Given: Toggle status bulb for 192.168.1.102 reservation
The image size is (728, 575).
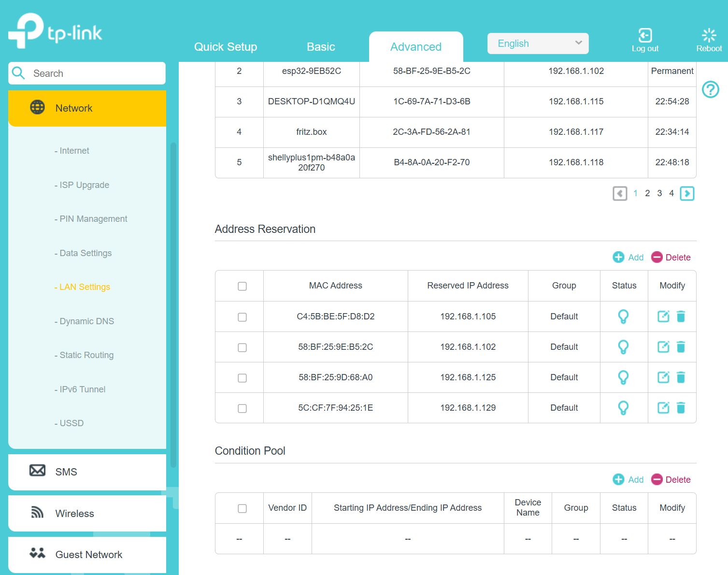Looking at the screenshot, I should click(623, 347).
